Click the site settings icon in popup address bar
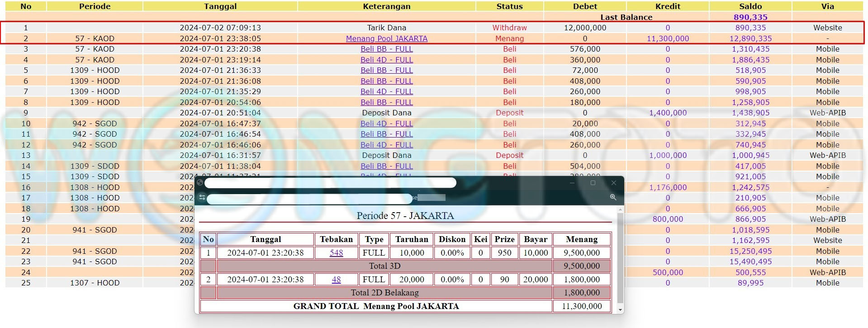Image resolution: width=868 pixels, height=328 pixels. (x=202, y=198)
